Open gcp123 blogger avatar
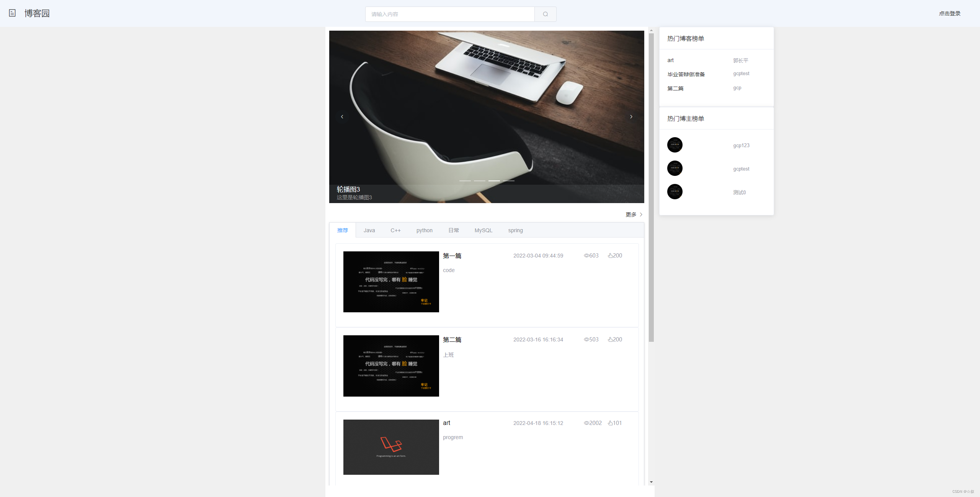The height and width of the screenshot is (497, 980). [x=675, y=145]
